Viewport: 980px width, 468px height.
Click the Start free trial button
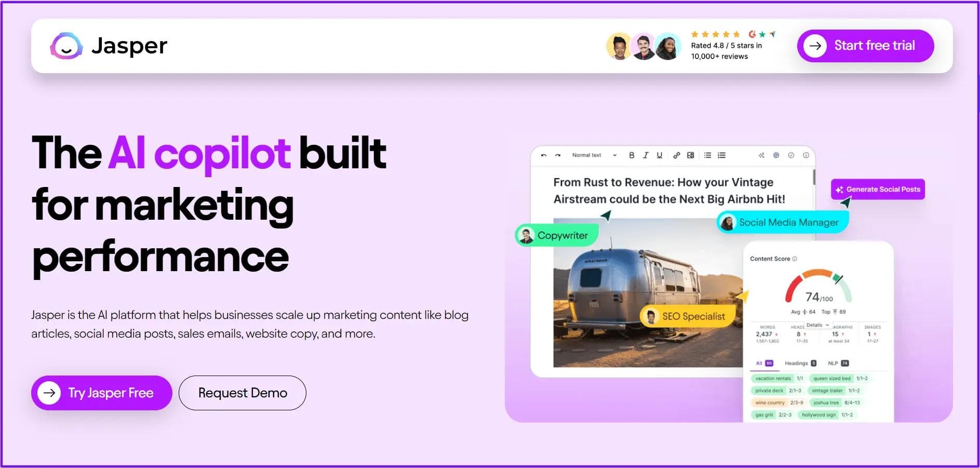pos(865,46)
